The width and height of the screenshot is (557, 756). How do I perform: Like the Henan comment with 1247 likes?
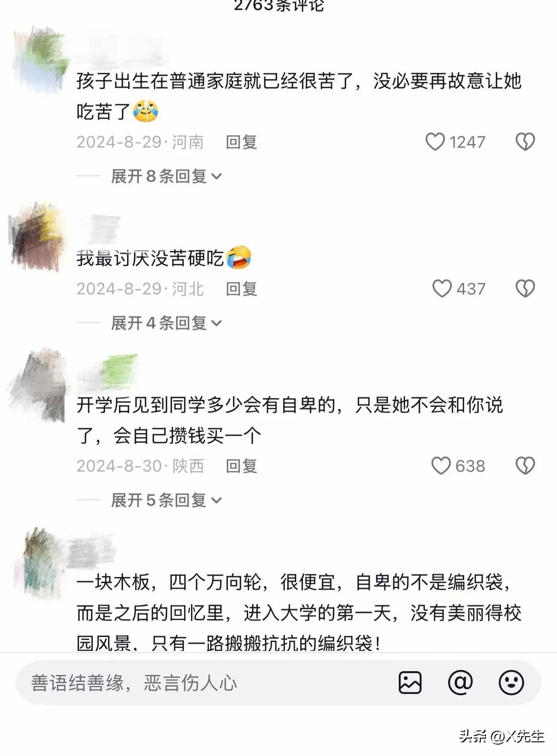(x=435, y=142)
